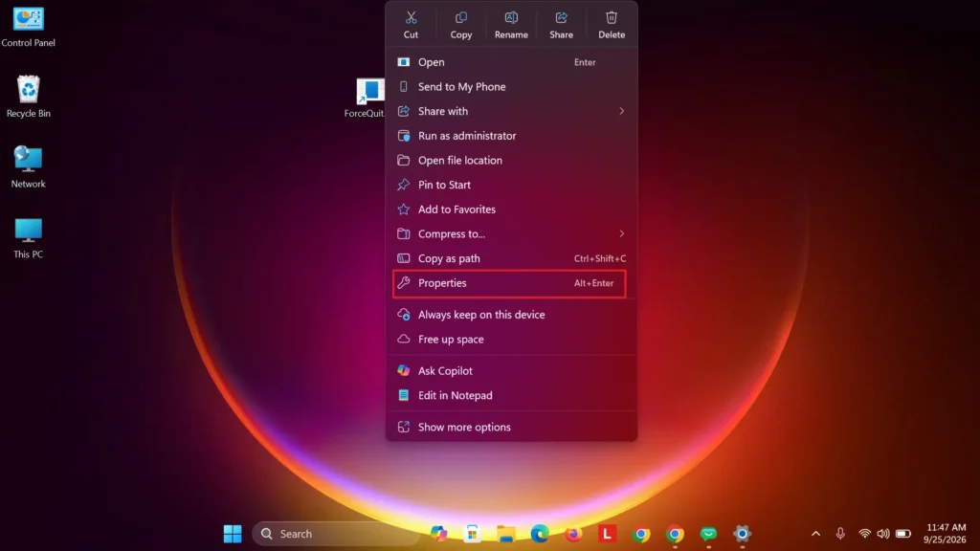Click Show more options
This screenshot has height=551, width=980.
[x=510, y=428]
